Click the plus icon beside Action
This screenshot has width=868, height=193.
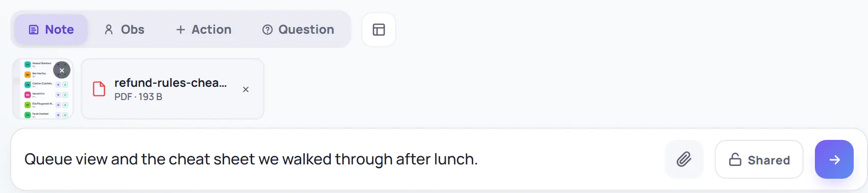coord(181,30)
